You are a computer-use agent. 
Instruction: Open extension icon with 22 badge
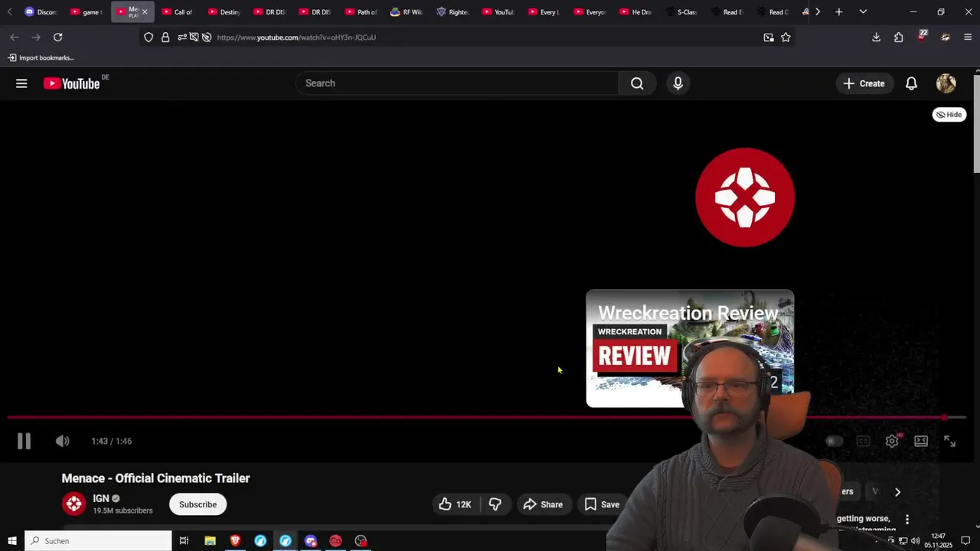click(x=922, y=36)
